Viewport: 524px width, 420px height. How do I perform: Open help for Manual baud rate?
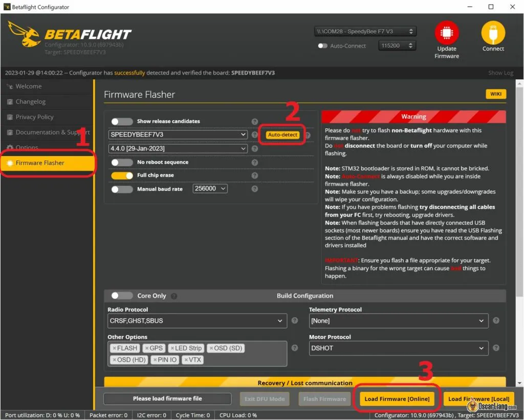tap(255, 189)
